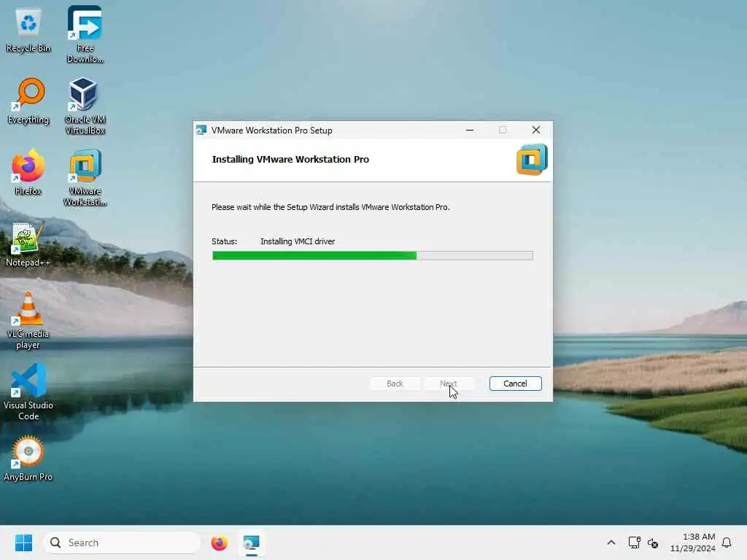747x560 pixels.
Task: Click the installation progress bar
Action: tap(373, 256)
